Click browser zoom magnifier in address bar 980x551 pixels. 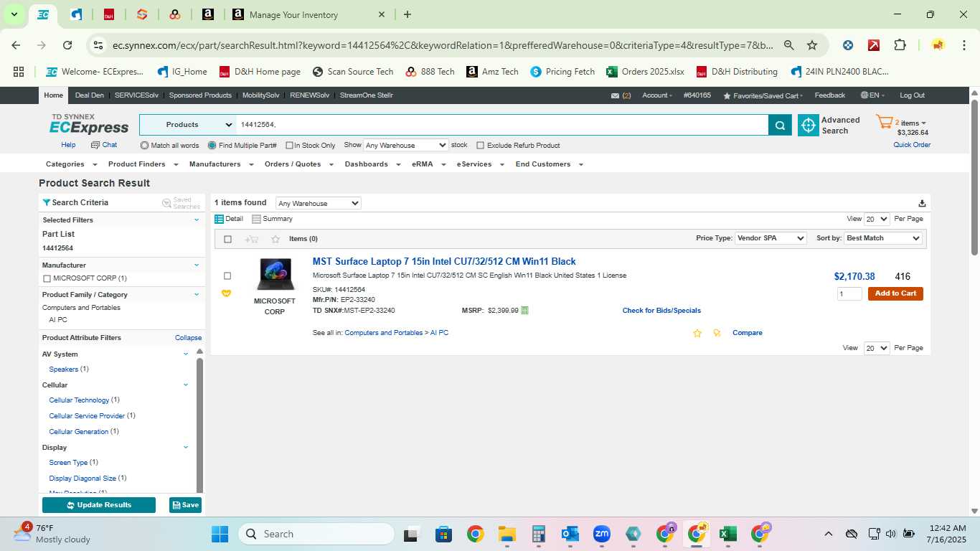tap(788, 45)
